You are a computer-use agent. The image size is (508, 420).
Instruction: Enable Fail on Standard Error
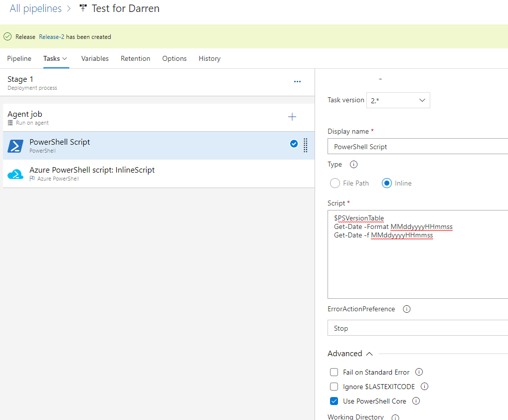click(334, 372)
